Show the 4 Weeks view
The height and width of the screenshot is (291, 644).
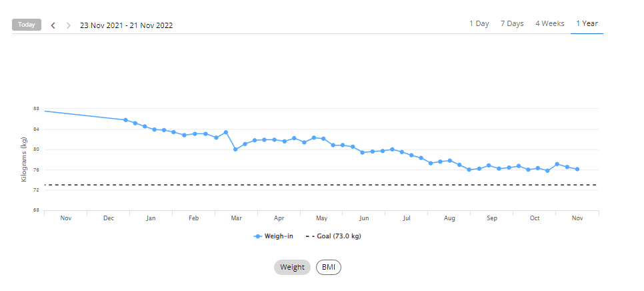[549, 23]
